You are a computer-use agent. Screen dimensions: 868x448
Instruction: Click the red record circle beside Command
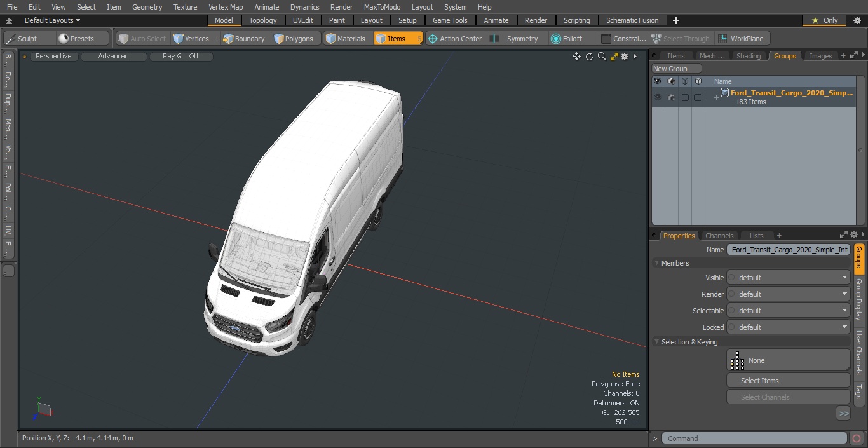click(856, 438)
